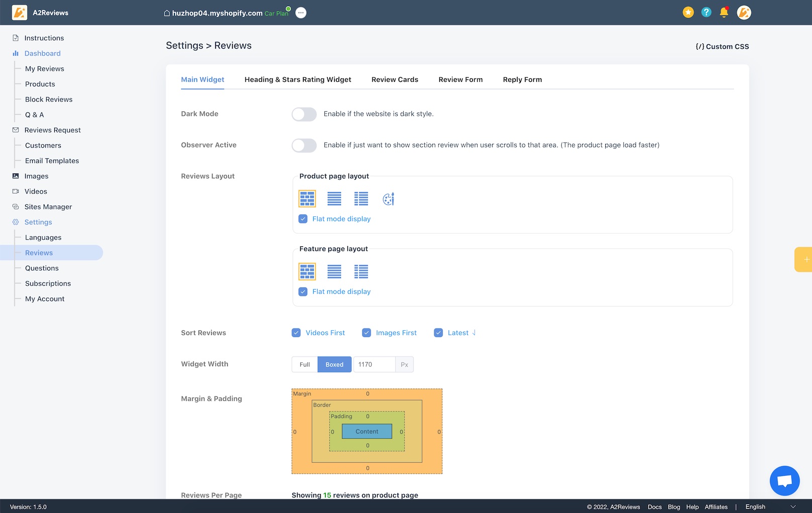Turn on the Observer Active switch
This screenshot has width=812, height=513.
[304, 145]
